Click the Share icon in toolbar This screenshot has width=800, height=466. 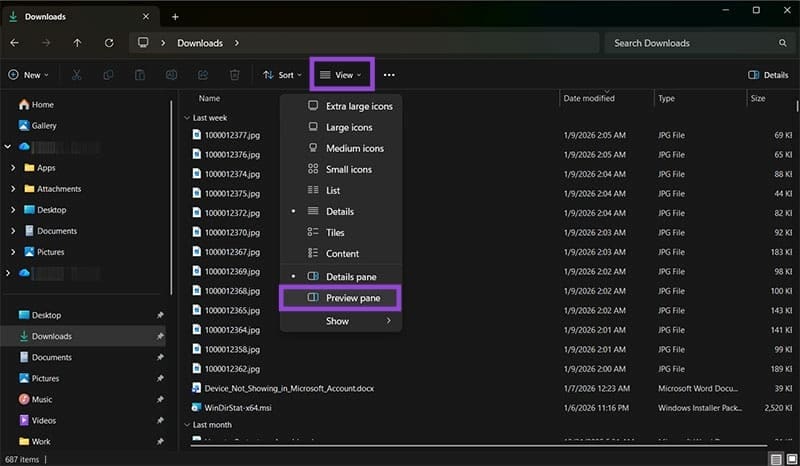coord(203,75)
